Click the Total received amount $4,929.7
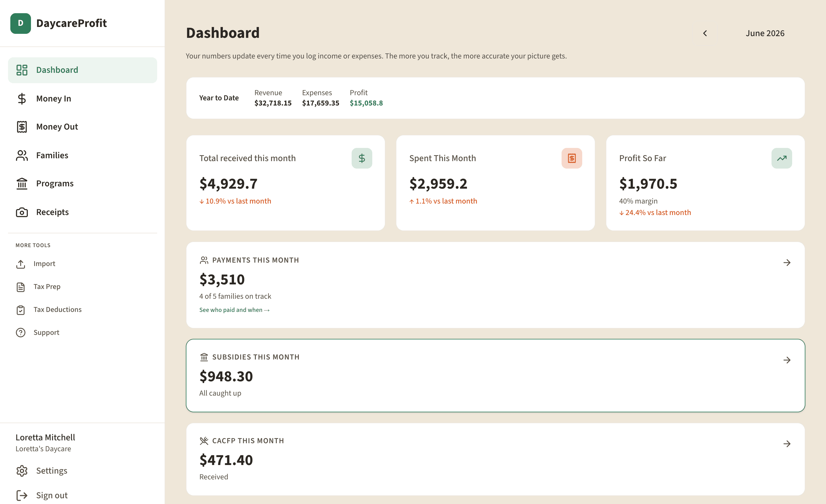826x504 pixels. (228, 184)
